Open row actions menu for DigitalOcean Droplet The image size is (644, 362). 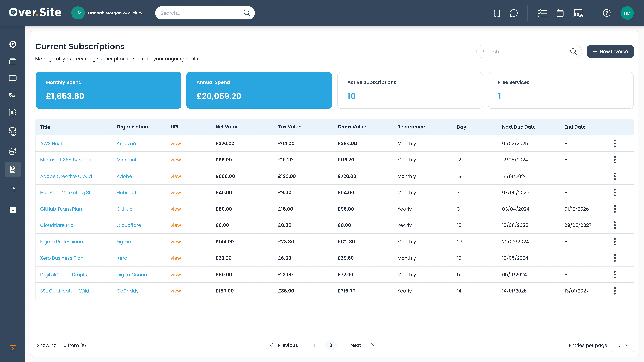[x=615, y=275]
